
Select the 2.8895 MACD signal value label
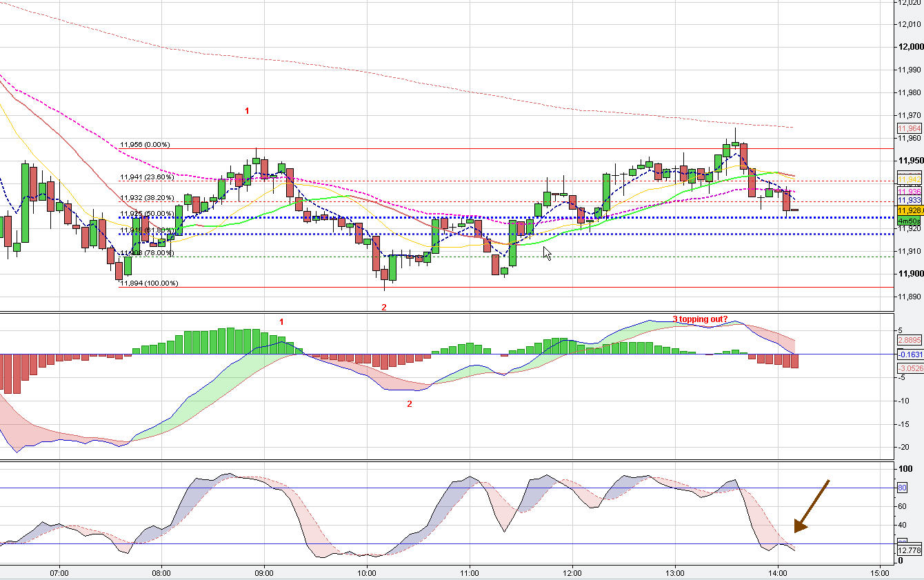[x=909, y=340]
